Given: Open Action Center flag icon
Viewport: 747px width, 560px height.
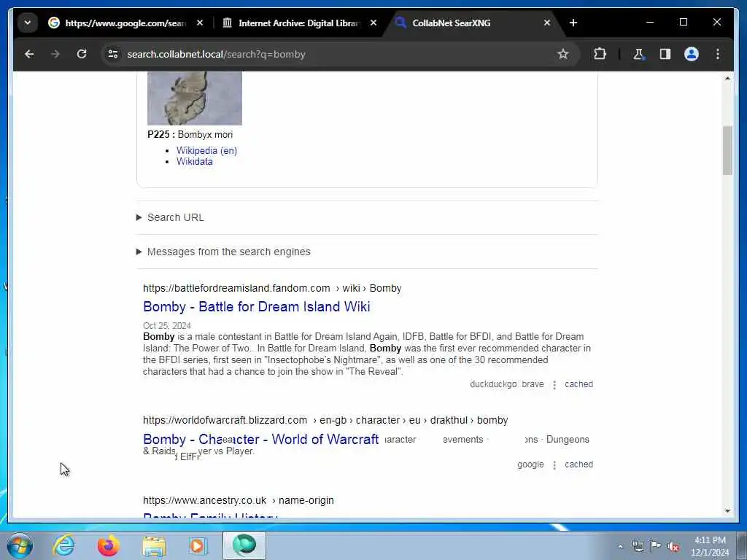Looking at the screenshot, I should click(656, 547).
